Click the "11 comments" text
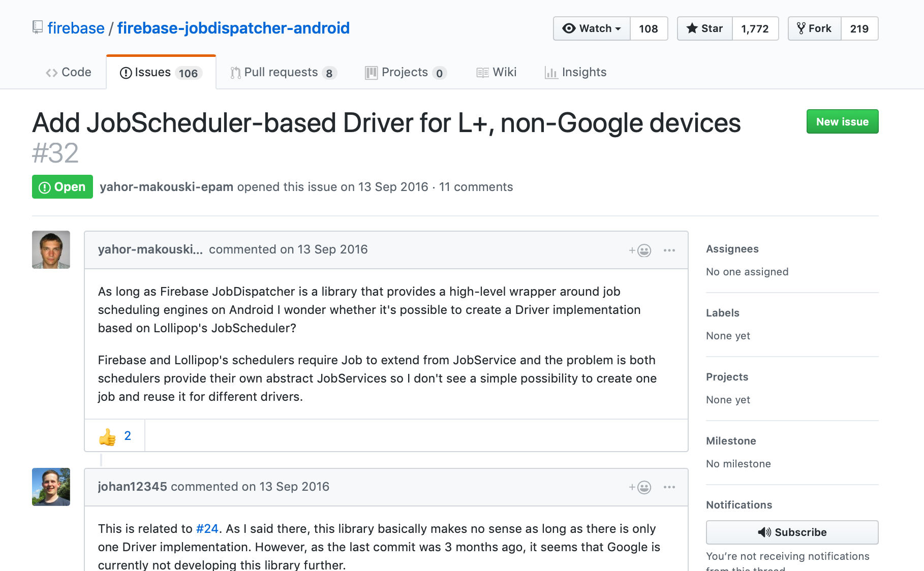 point(476,187)
